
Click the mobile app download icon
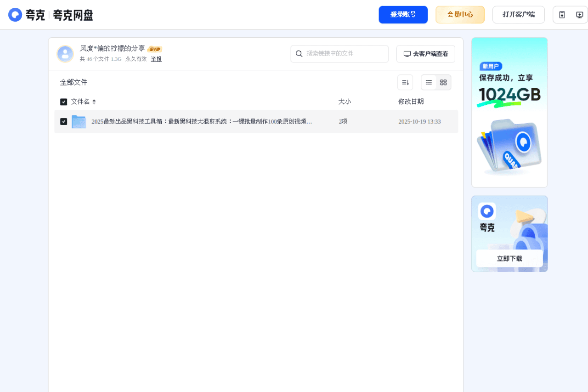(x=562, y=14)
